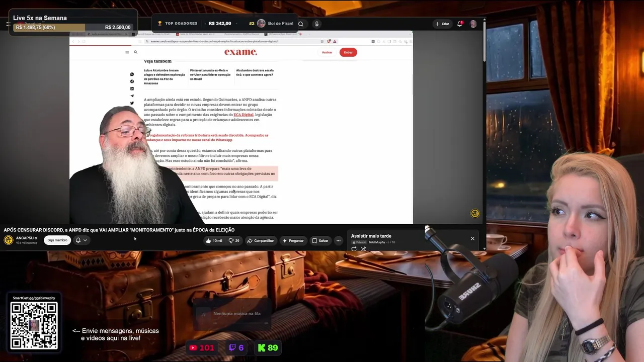Dislike the video with thumbs down
This screenshot has width=644, height=362.
[231, 241]
